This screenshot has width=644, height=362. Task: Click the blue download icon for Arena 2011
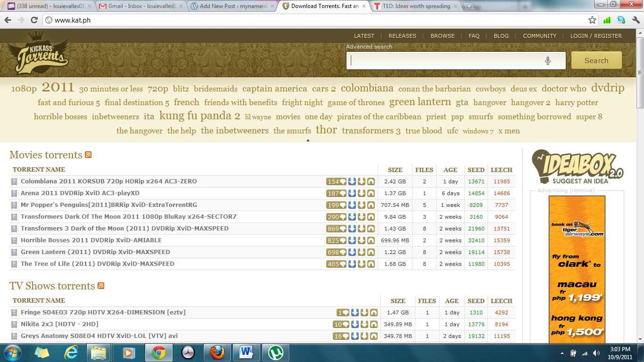[352, 193]
